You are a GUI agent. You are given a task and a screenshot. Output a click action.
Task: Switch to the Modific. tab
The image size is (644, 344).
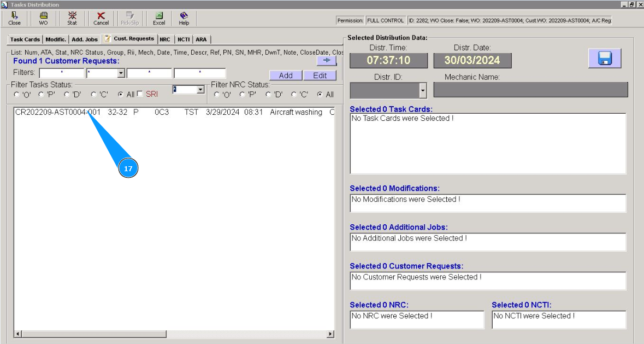click(x=56, y=39)
